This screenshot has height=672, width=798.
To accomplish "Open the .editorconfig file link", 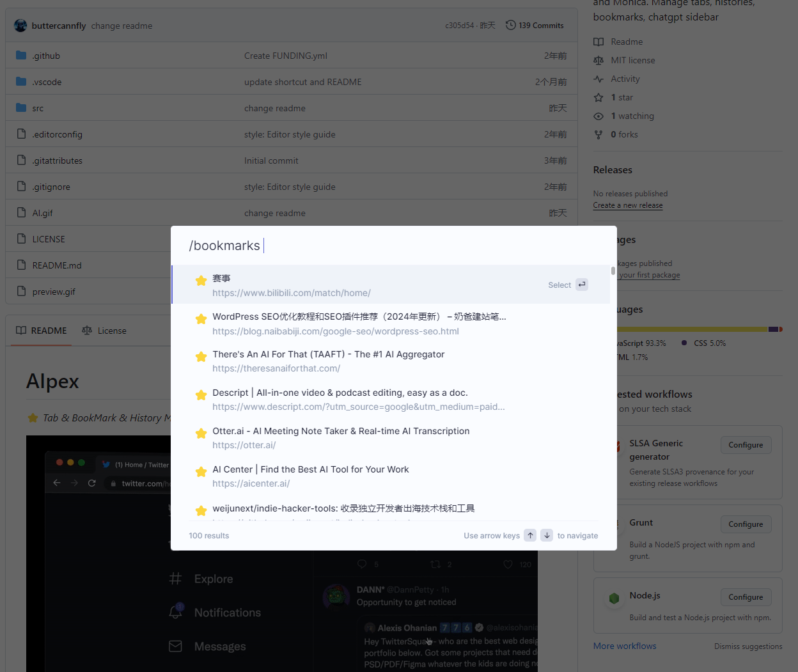I will point(58,134).
